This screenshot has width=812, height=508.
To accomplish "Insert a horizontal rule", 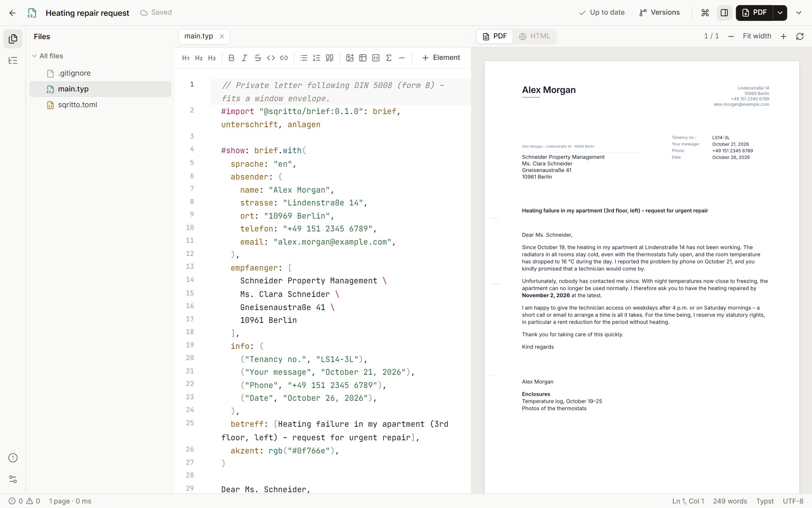I will pos(402,58).
